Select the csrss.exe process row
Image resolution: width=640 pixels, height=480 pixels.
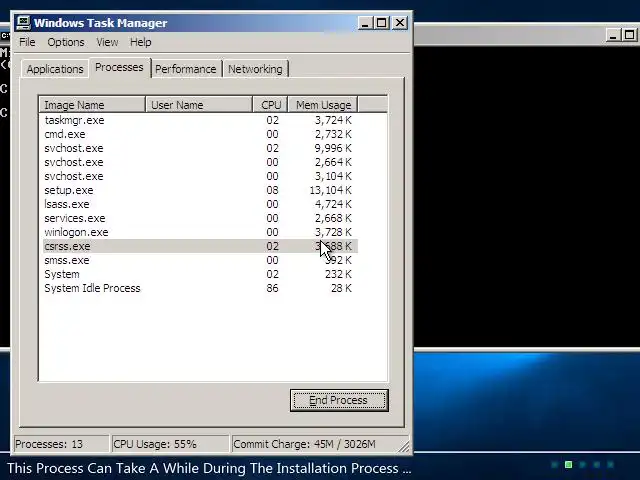(200, 246)
